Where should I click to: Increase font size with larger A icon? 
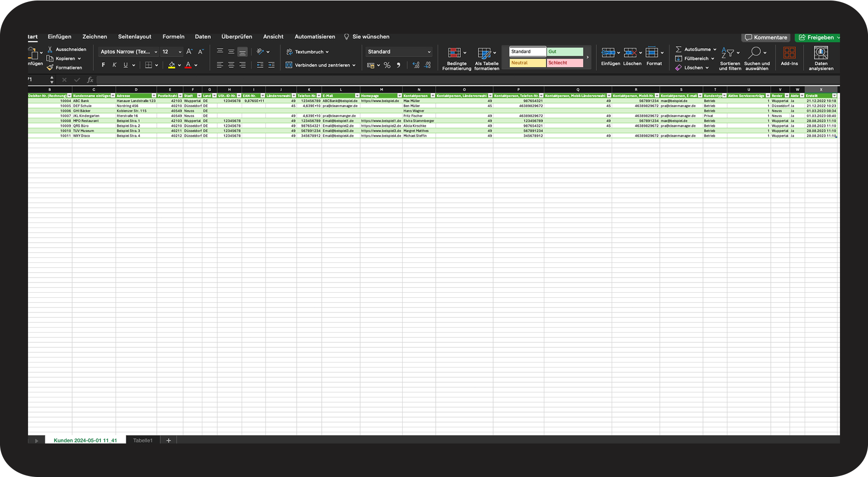(x=189, y=52)
